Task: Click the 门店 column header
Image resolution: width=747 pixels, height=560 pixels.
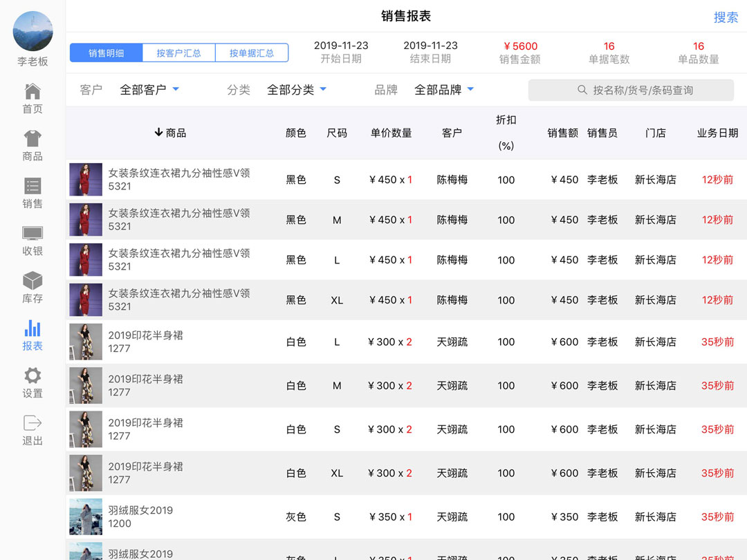Action: pyautogui.click(x=656, y=133)
